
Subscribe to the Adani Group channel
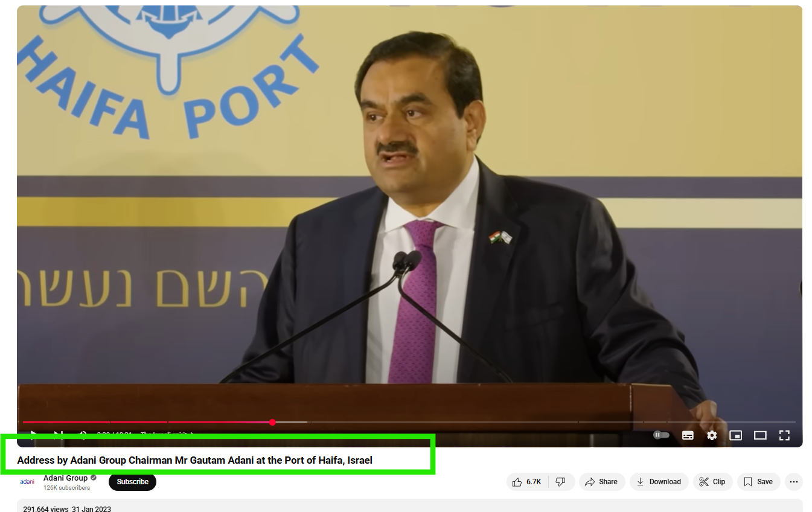pyautogui.click(x=132, y=482)
